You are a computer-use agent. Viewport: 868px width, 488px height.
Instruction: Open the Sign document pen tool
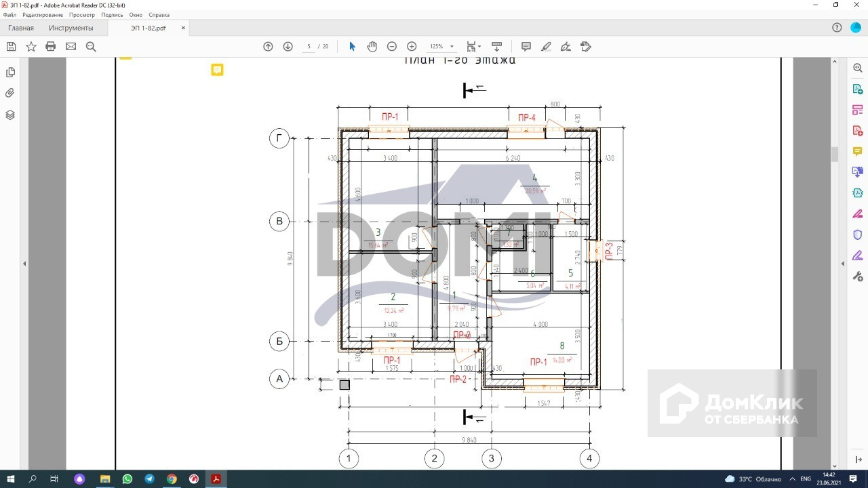(566, 47)
